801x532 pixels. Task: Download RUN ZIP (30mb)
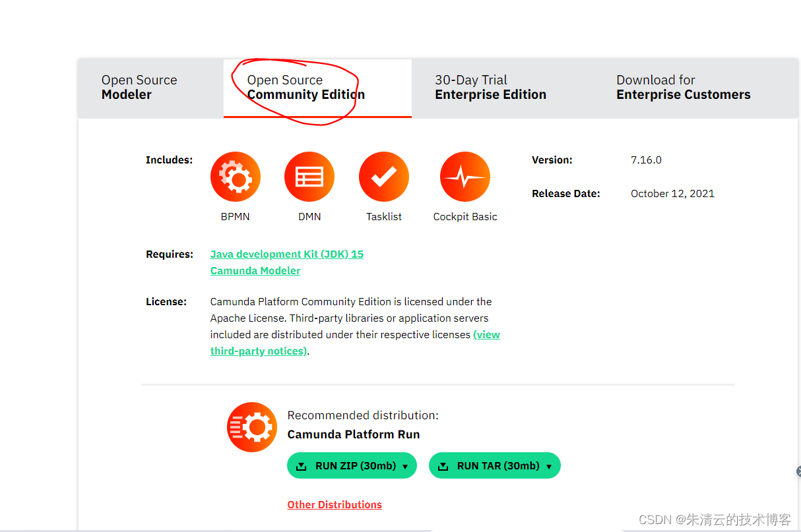point(352,465)
